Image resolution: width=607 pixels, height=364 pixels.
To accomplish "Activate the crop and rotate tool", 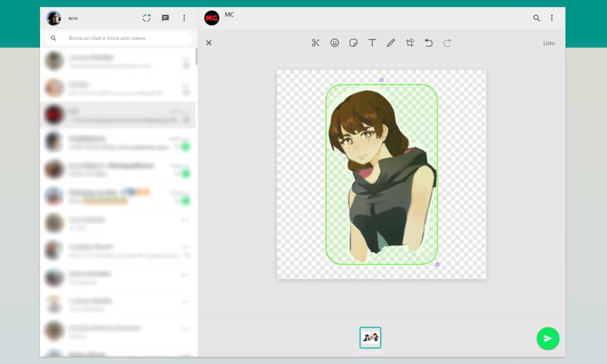I will [x=410, y=43].
